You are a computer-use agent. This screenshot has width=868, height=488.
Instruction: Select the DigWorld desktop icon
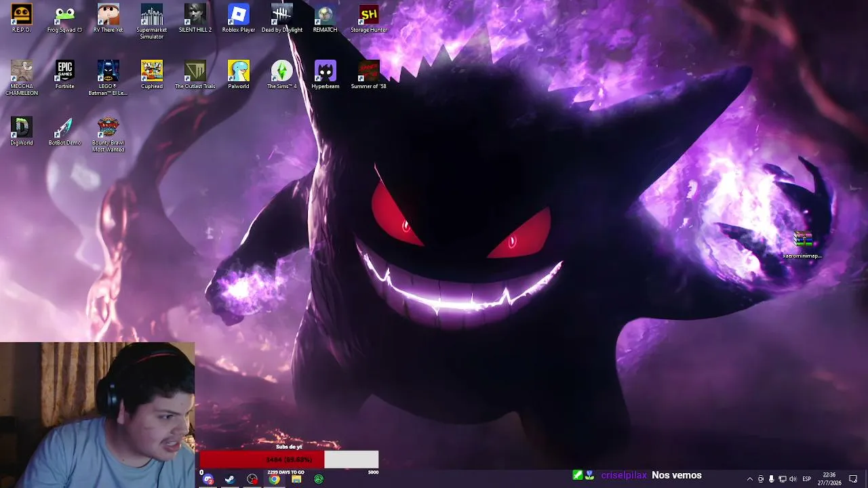pyautogui.click(x=22, y=131)
